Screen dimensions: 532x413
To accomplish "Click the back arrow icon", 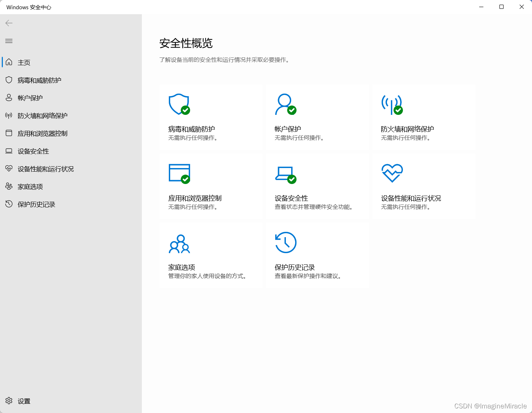I will point(9,23).
